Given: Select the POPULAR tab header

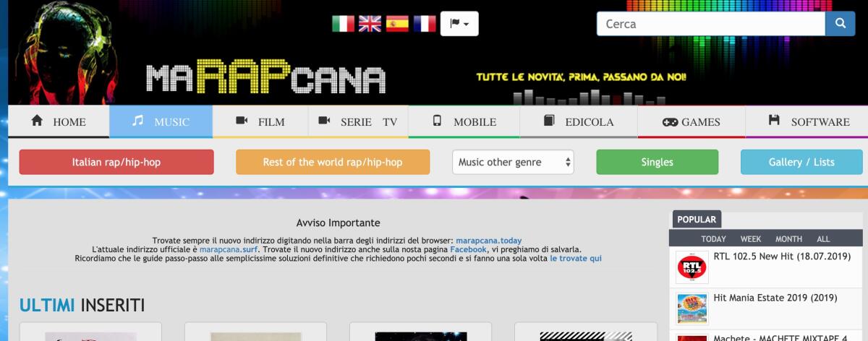Looking at the screenshot, I should pos(697,220).
